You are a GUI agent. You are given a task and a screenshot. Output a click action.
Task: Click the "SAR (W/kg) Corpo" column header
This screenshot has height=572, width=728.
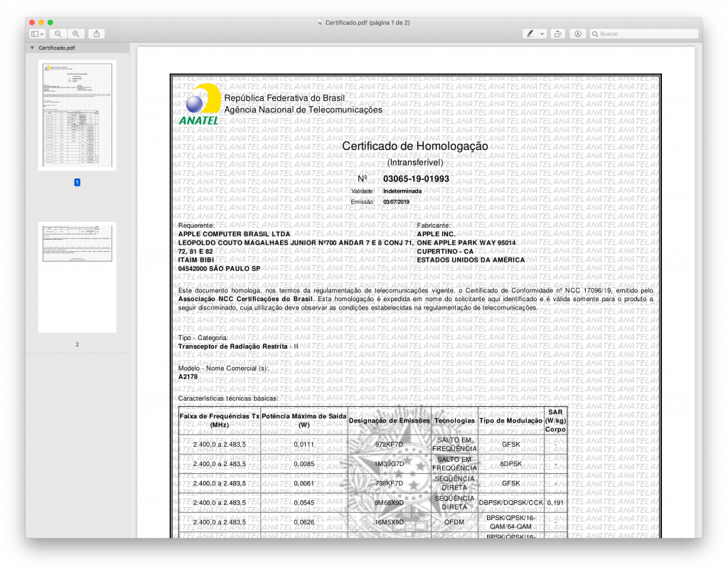(555, 421)
